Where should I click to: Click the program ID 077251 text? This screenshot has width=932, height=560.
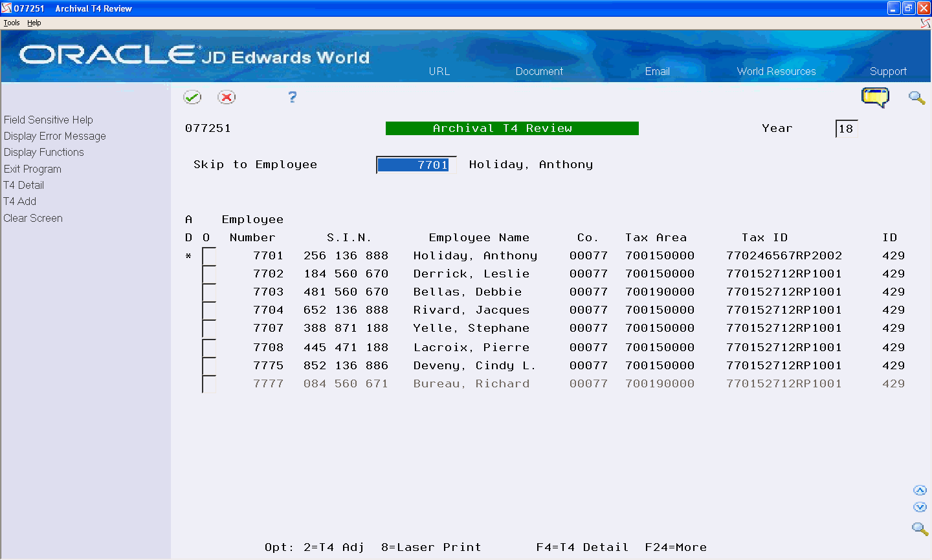coord(208,128)
